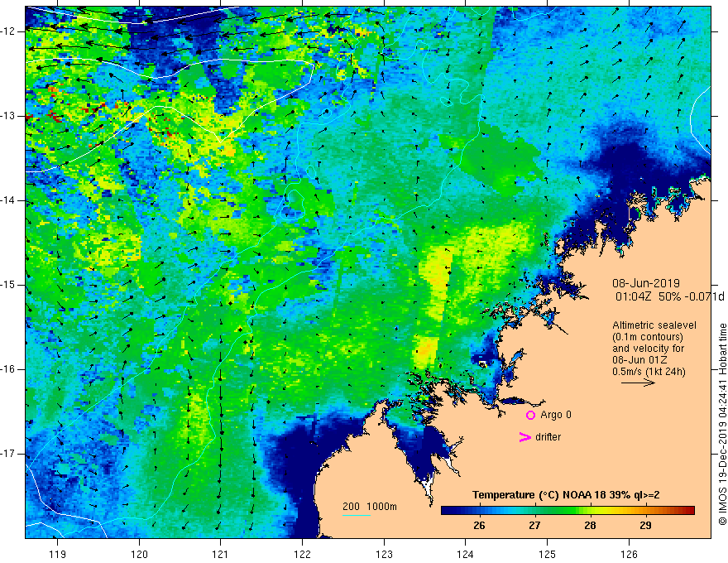Click the 29 value on temperature scale
Viewport: 728px width, 563px height.
(645, 526)
